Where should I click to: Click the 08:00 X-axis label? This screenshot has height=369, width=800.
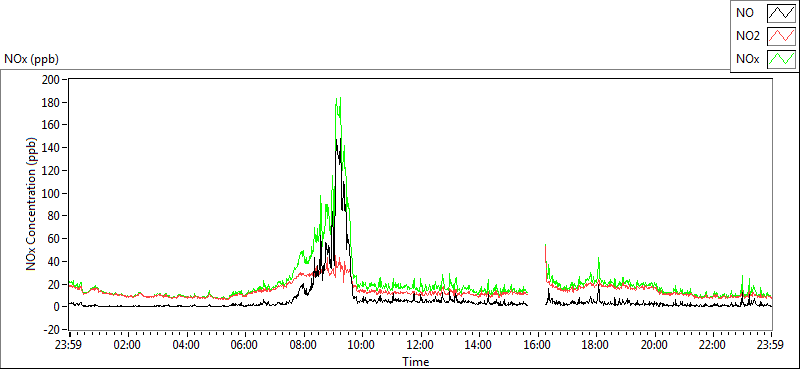pos(304,345)
